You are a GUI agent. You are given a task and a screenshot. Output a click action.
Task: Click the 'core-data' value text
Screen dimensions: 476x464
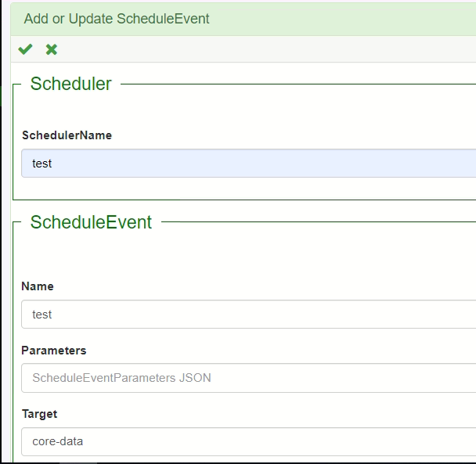[58, 441]
